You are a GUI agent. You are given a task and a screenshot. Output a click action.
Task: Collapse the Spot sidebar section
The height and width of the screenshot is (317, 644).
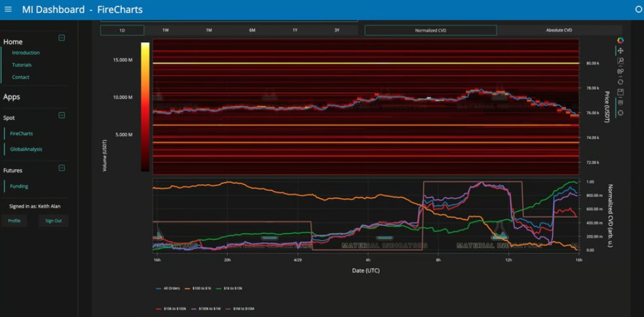(62, 115)
